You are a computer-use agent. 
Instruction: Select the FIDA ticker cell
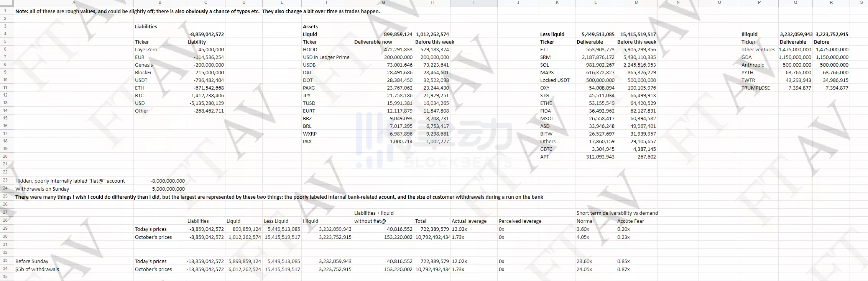point(546,111)
